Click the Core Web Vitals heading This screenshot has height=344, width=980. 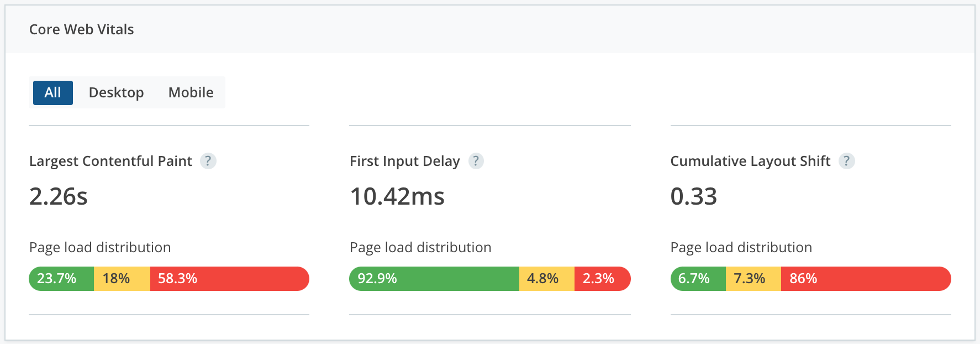point(81,29)
